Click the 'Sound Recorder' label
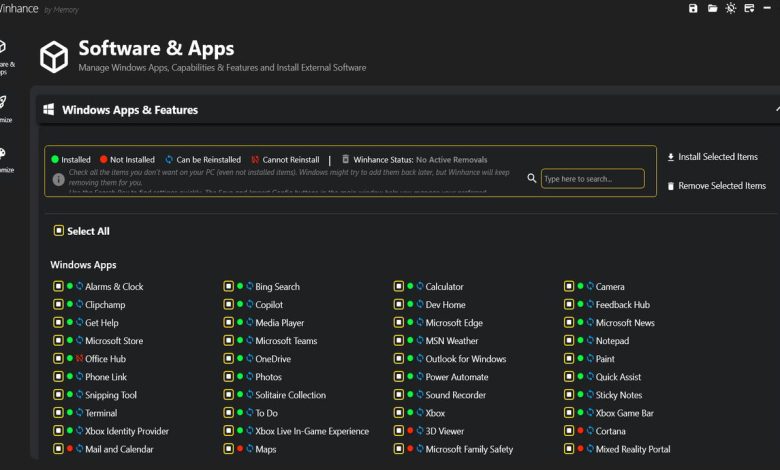 coord(455,395)
